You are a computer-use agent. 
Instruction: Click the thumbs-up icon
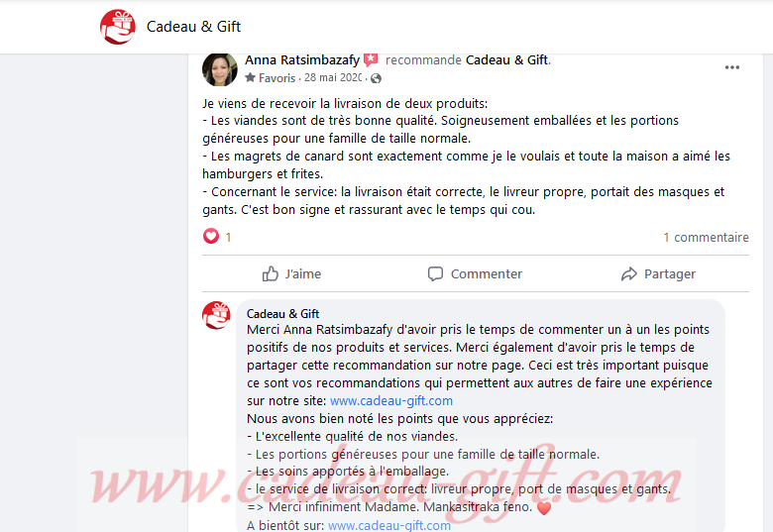[271, 273]
